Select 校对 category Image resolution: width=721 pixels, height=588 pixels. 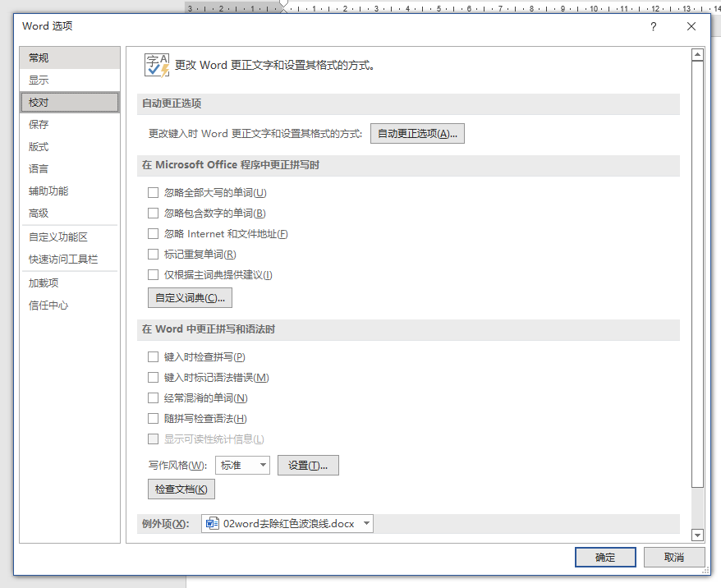[x=70, y=102]
